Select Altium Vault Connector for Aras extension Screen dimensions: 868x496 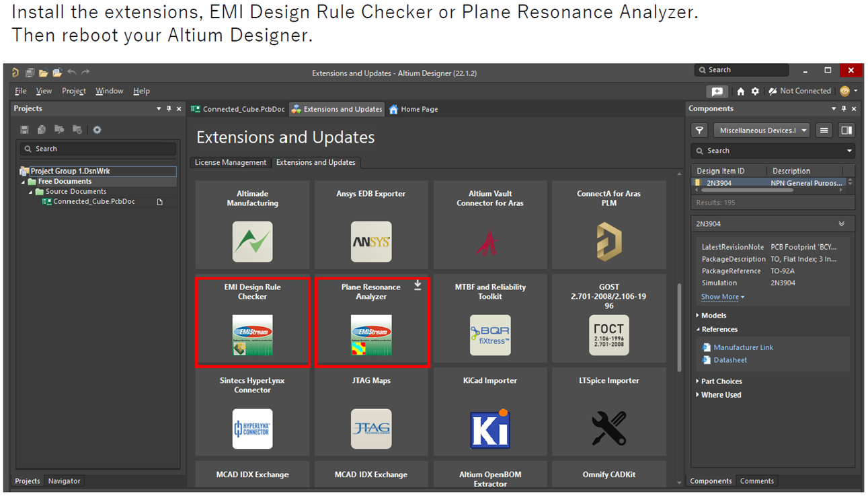pyautogui.click(x=490, y=225)
